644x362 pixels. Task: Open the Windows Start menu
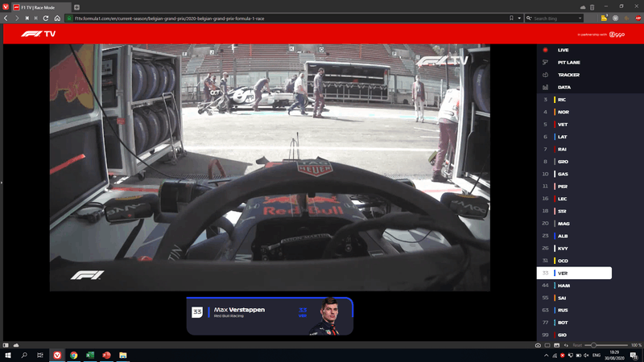[x=8, y=356]
